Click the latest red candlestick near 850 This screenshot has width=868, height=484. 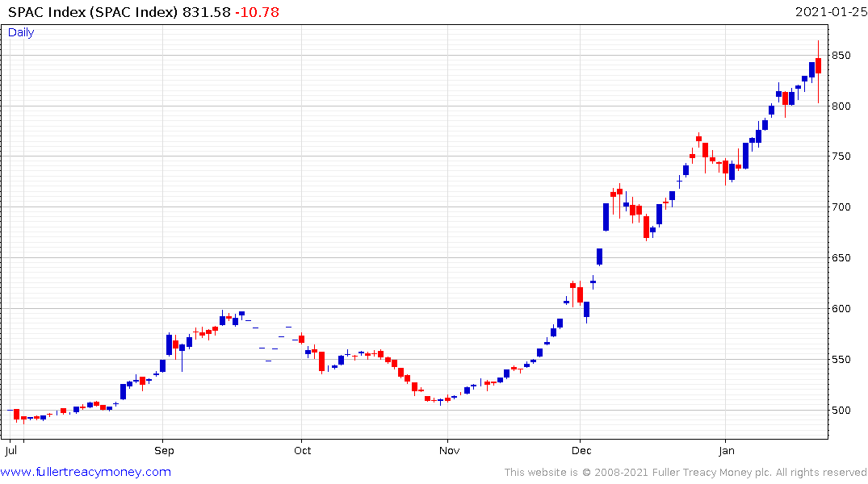pos(818,66)
